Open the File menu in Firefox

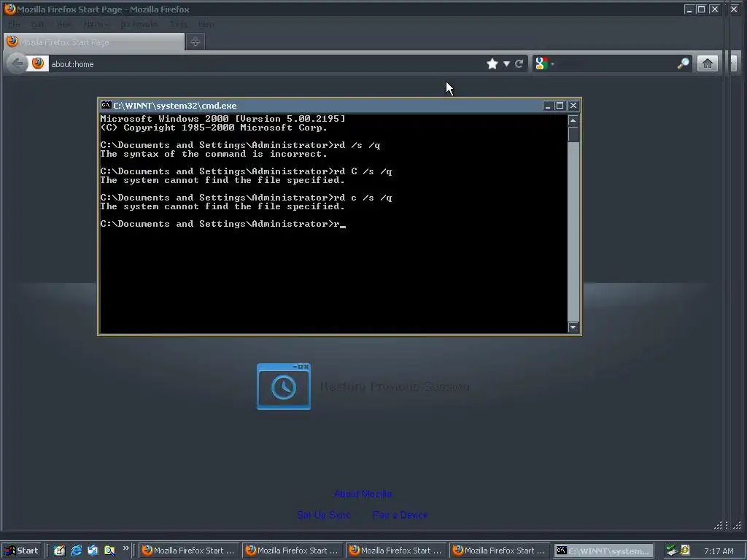(x=15, y=24)
